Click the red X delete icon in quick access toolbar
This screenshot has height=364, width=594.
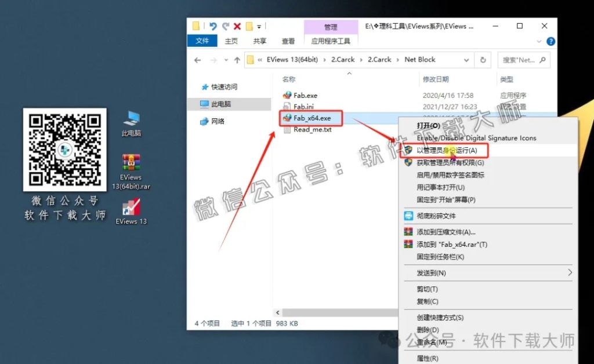point(236,27)
